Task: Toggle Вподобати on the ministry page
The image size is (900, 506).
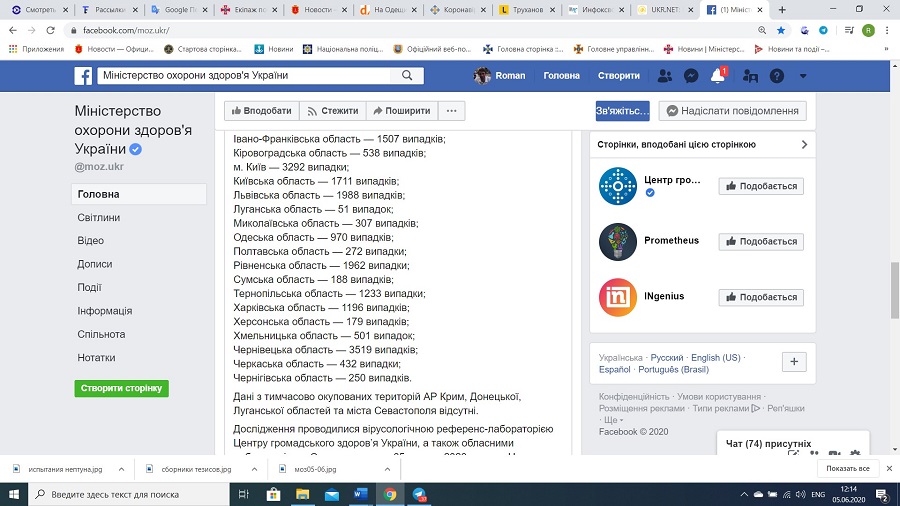Action: tap(261, 111)
